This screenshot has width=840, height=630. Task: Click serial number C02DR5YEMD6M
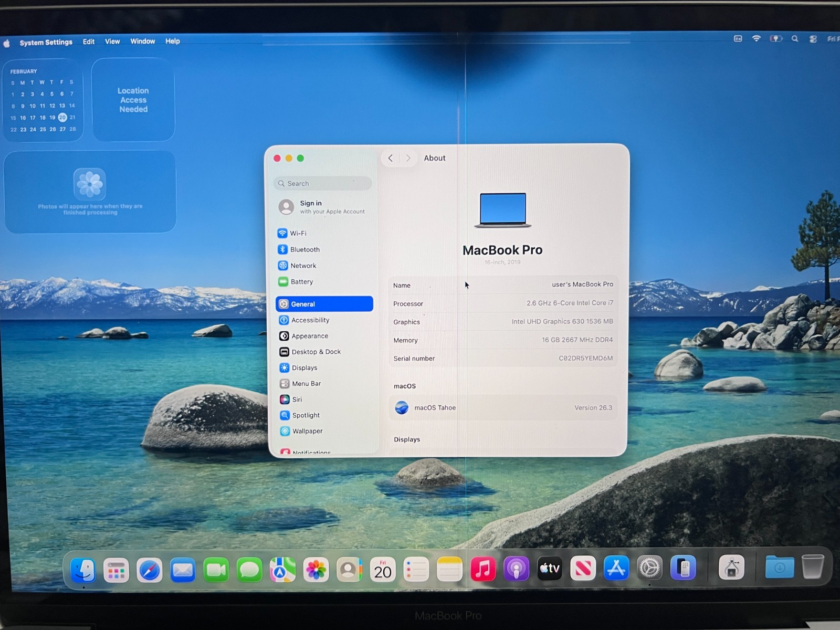[586, 358]
